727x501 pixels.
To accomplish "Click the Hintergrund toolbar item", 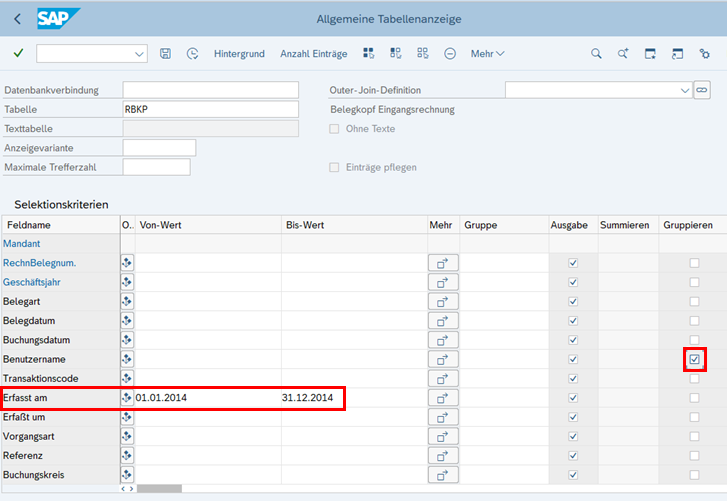I will click(x=239, y=53).
